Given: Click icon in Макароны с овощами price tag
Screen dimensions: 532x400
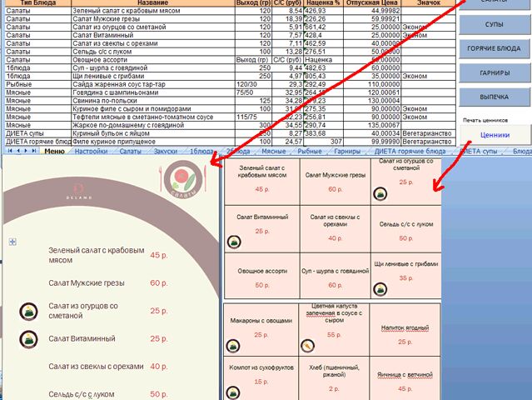Looking at the screenshot, I should click(x=233, y=346).
